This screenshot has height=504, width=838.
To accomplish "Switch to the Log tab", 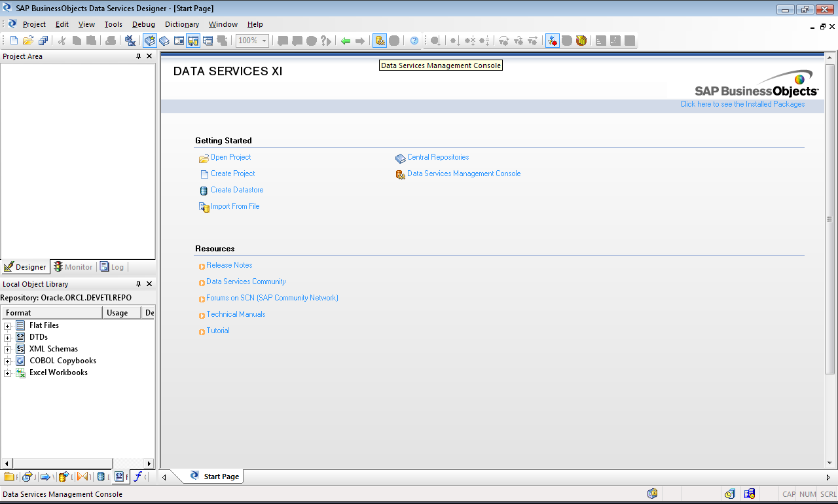I will click(x=112, y=267).
